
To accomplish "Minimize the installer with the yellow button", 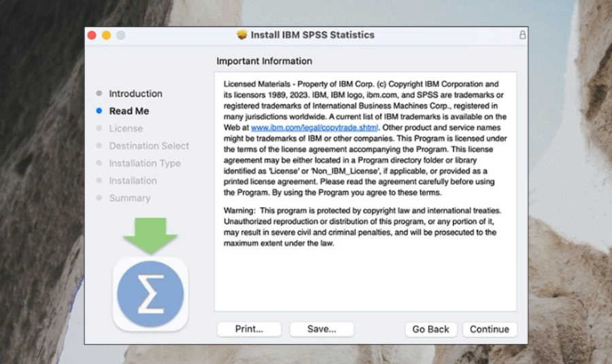I will 106,35.
